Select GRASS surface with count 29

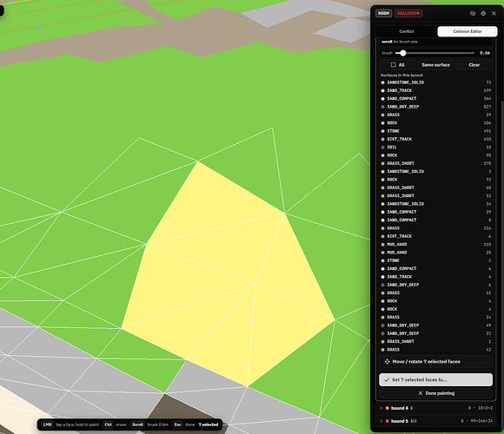435,115
